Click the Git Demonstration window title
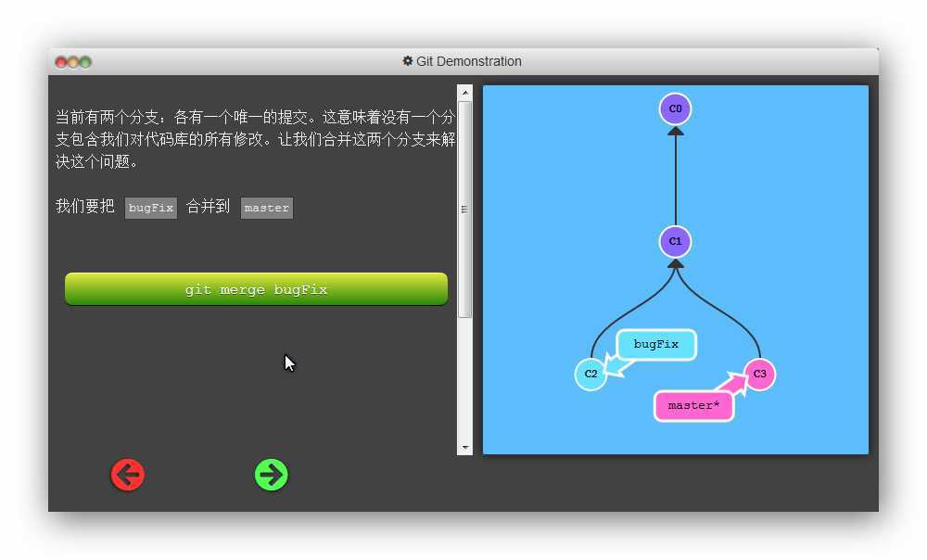Screen dimensions: 927x560 [469, 61]
